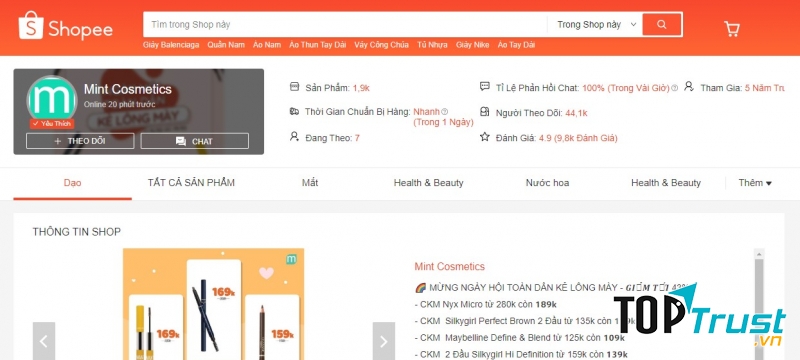Open the Trong Shop này search scope dropdown
The image size is (800, 360).
click(x=596, y=24)
